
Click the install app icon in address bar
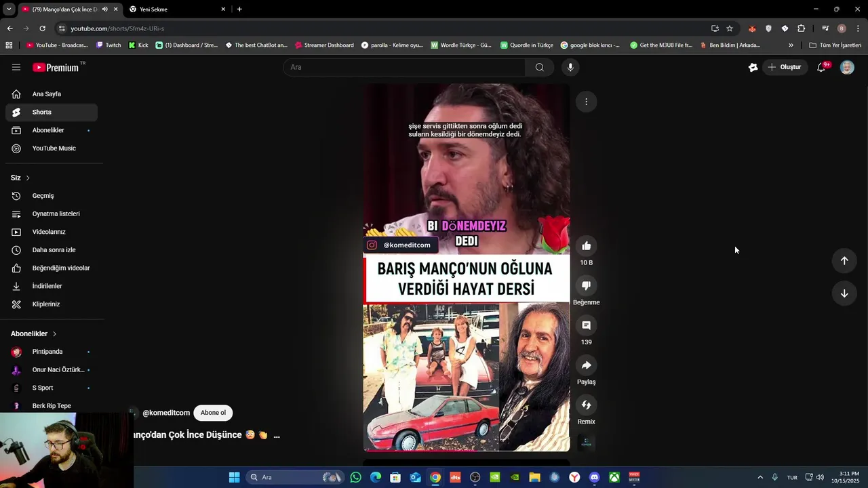click(x=715, y=28)
